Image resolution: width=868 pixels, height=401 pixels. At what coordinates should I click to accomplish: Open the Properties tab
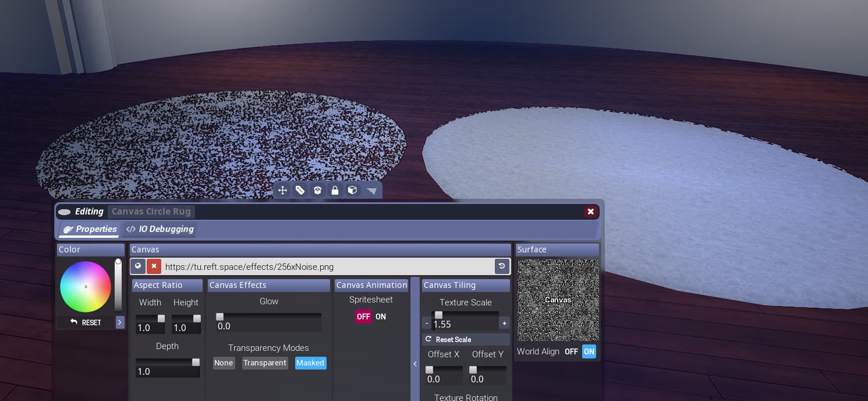[90, 229]
